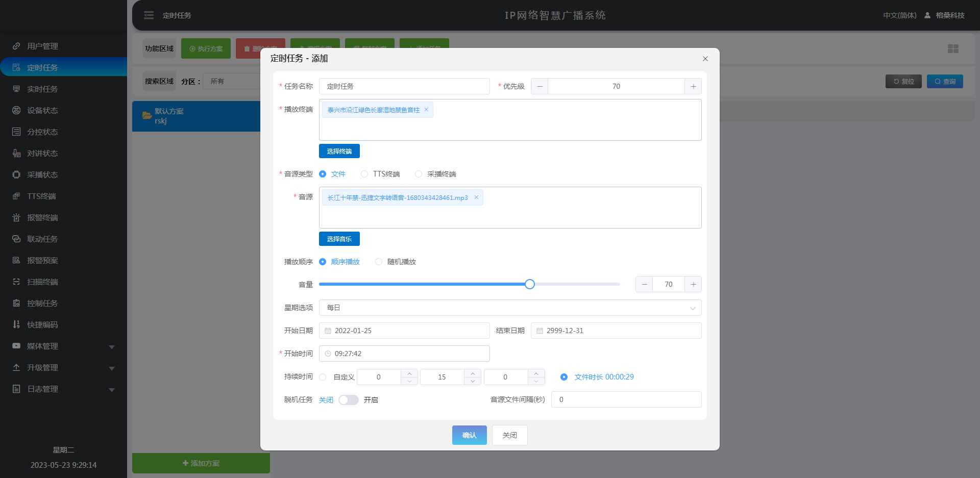
Task: Click the 选择终端 button
Action: click(339, 151)
